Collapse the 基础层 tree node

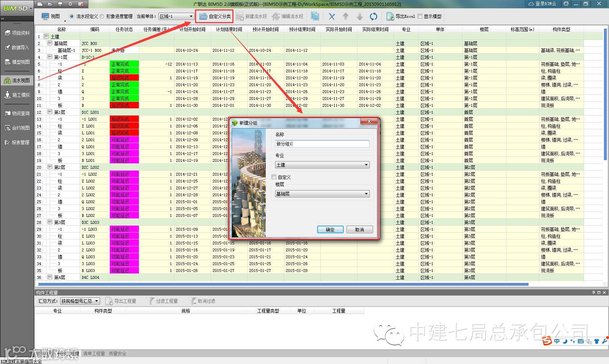[x=50, y=43]
